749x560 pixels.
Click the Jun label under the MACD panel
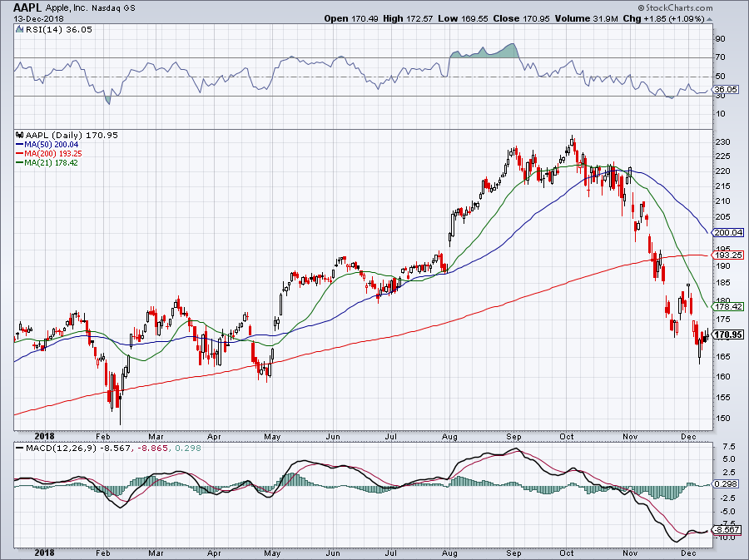[x=332, y=553]
